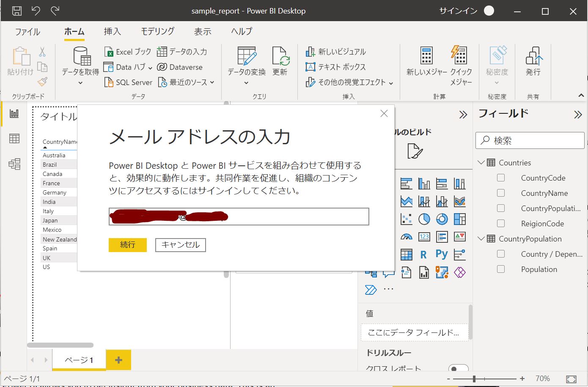Click the zoom slider handle
588x387 pixels.
tap(474, 379)
